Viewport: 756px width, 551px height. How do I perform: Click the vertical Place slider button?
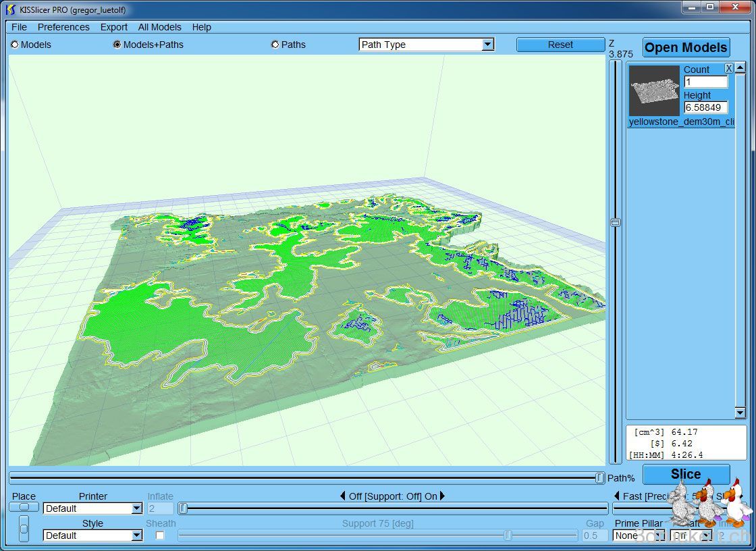24,529
